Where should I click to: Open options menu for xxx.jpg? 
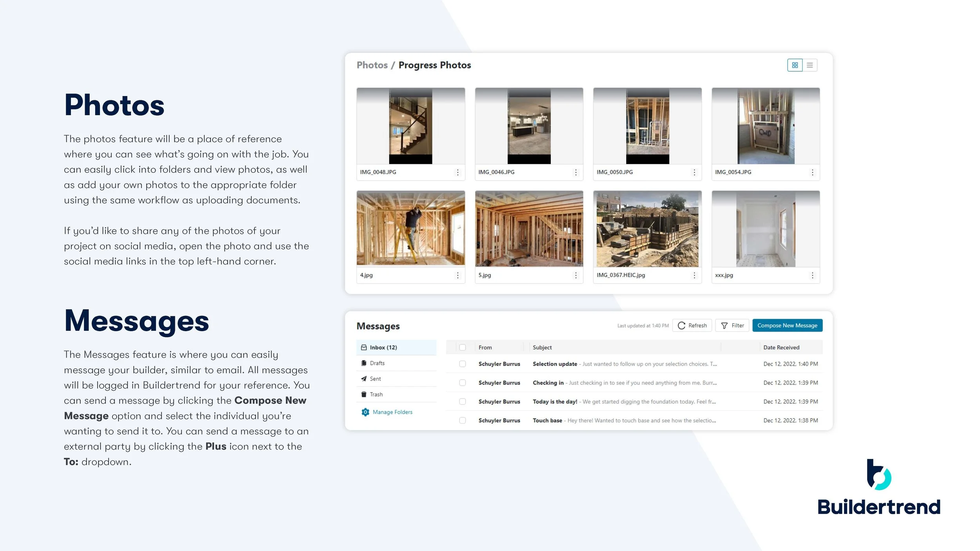click(x=812, y=275)
